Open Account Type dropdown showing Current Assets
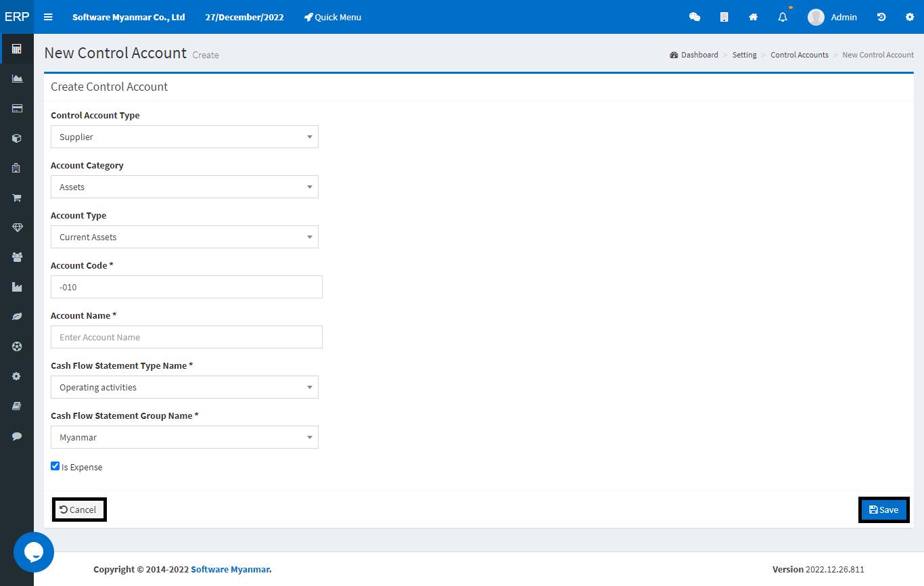The image size is (924, 586). coord(185,237)
